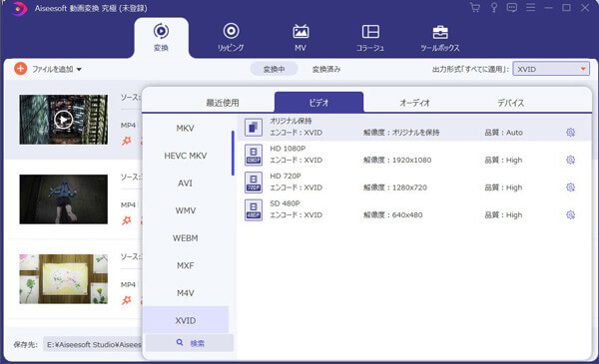The width and height of the screenshot is (599, 364).
Task: Switch to the オーディオ (Audio) tab
Action: [x=415, y=103]
